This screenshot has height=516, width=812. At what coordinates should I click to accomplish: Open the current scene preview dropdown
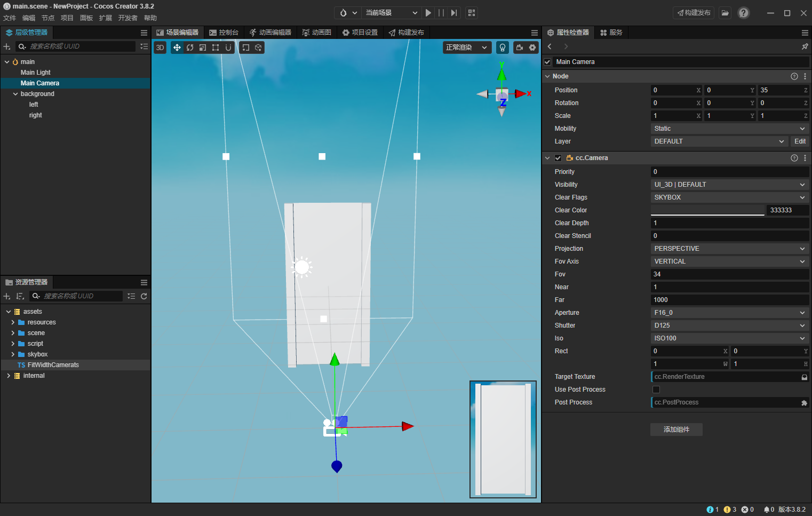(391, 13)
